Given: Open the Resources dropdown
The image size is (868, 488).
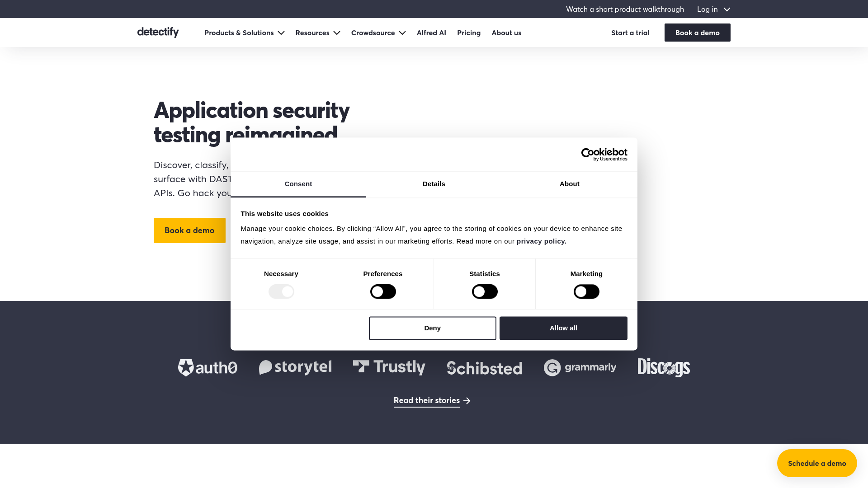Looking at the screenshot, I should (x=318, y=33).
